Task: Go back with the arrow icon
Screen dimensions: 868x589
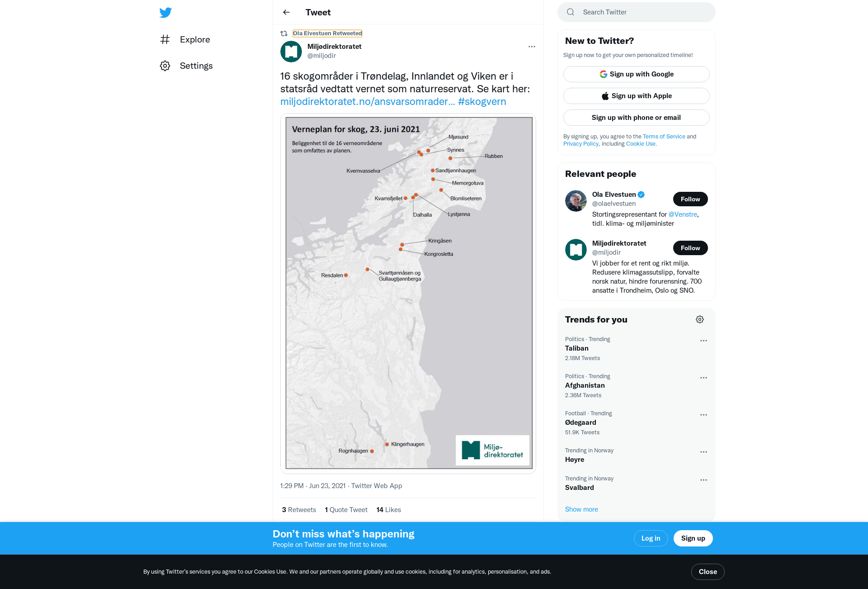Action: (x=286, y=12)
